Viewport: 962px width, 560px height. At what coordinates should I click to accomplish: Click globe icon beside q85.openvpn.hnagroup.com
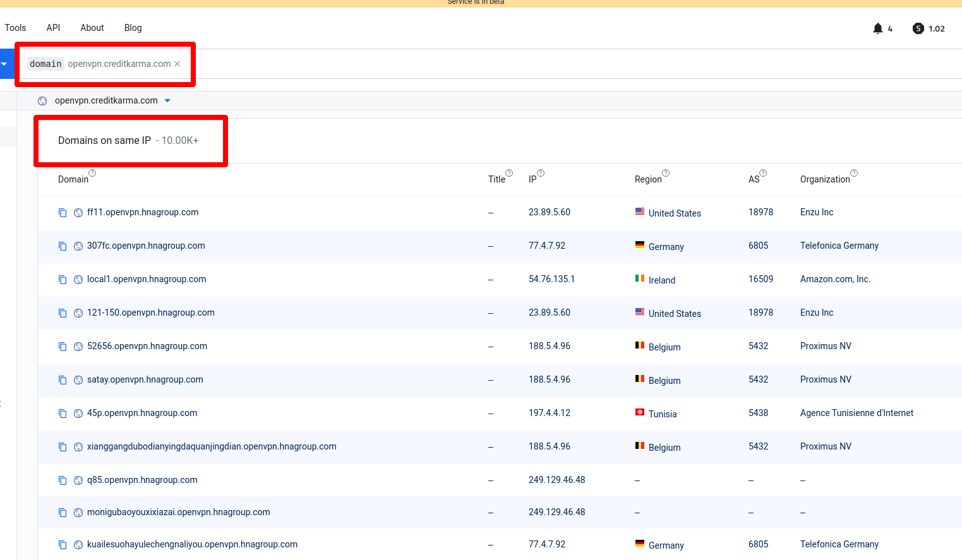(78, 480)
